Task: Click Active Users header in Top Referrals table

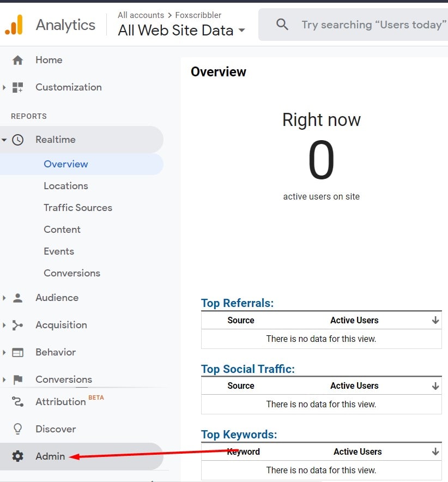Action: point(354,320)
